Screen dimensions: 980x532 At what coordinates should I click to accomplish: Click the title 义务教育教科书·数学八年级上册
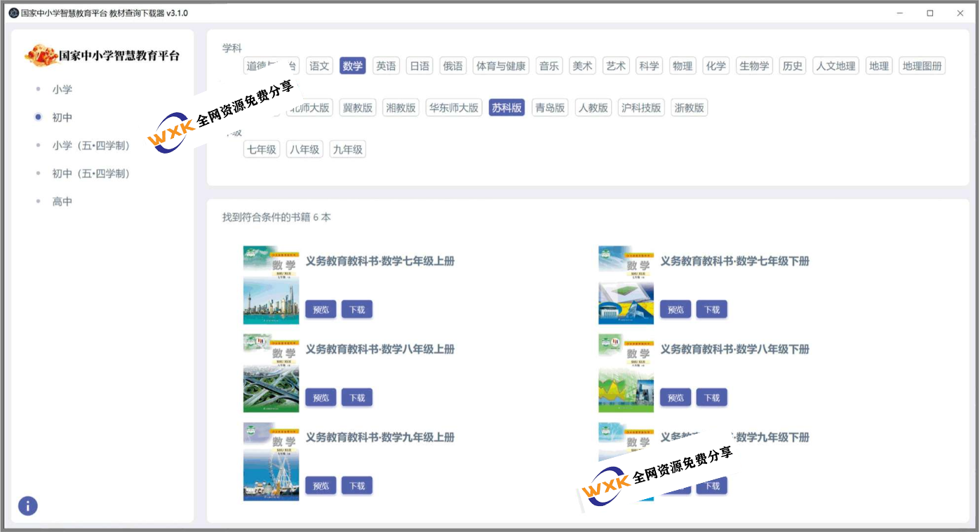[380, 349]
